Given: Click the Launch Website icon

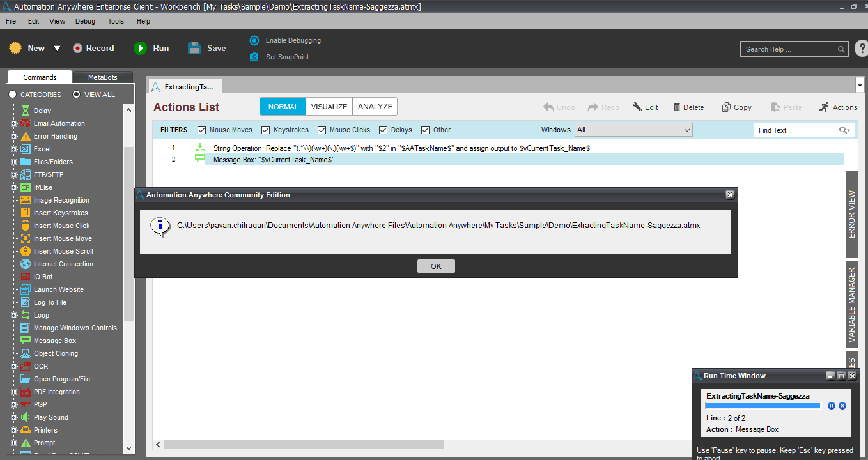Looking at the screenshot, I should click(26, 289).
